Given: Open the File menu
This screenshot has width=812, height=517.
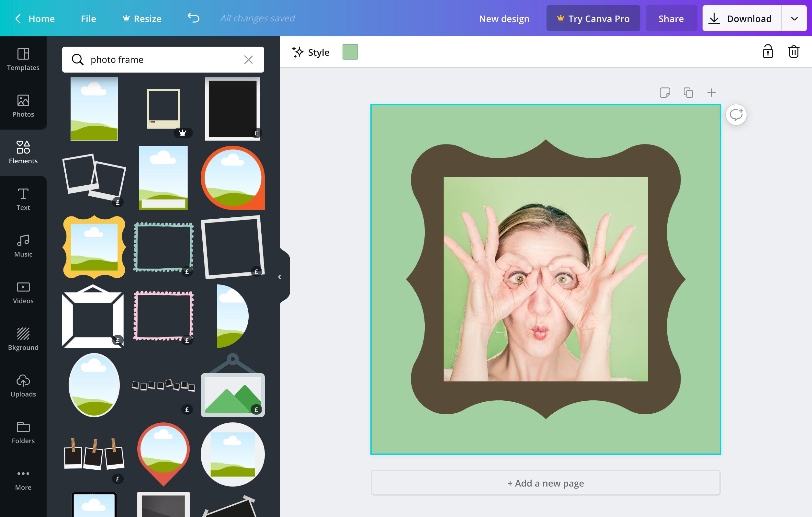Looking at the screenshot, I should pyautogui.click(x=88, y=18).
